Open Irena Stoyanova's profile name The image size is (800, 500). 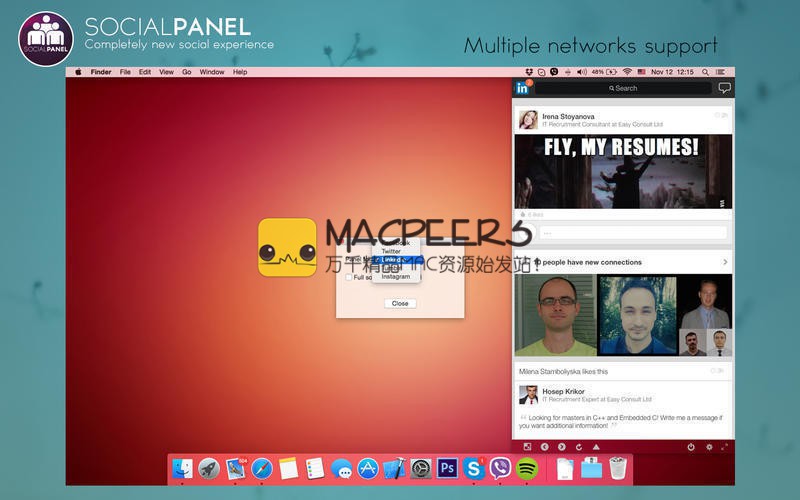pos(568,116)
